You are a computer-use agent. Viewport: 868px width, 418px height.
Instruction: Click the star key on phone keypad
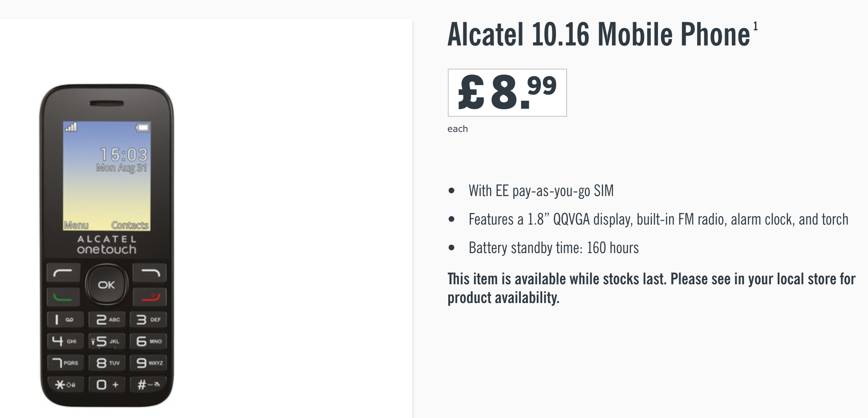[x=65, y=384]
